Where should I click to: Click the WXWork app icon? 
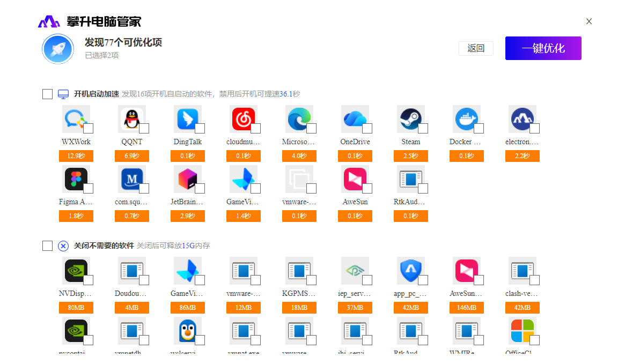75,119
